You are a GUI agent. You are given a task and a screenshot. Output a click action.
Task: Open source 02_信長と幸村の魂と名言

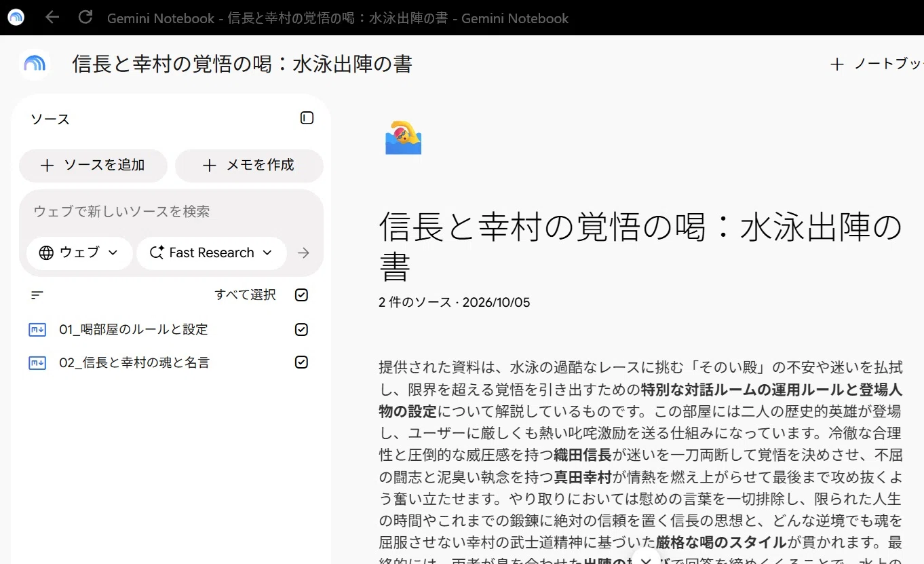click(x=134, y=363)
